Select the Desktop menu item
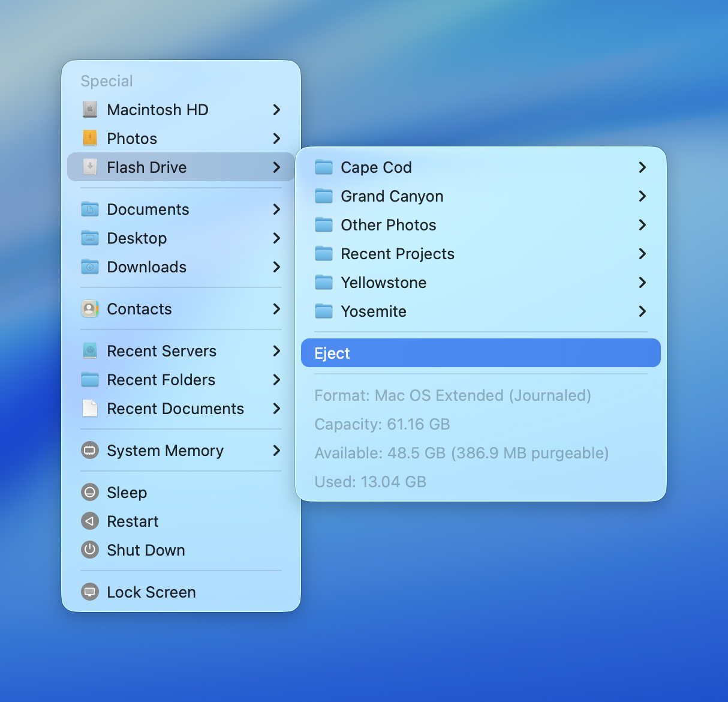The image size is (728, 702). [137, 238]
